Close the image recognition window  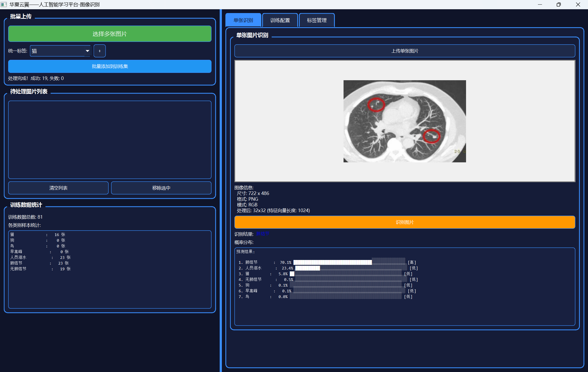(578, 4)
